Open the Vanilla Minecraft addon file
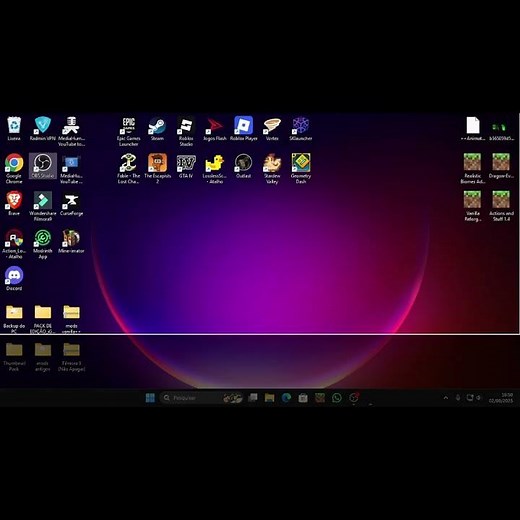The height and width of the screenshot is (520, 520). click(472, 206)
